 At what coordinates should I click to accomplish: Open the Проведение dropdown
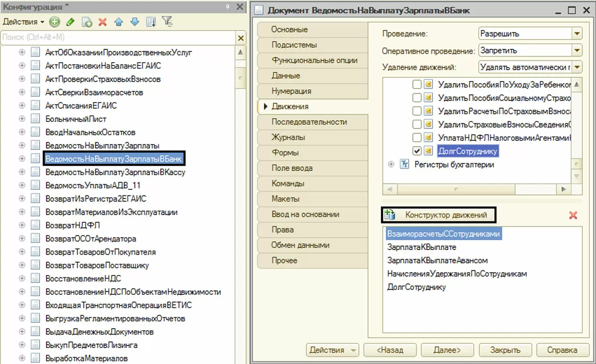(x=577, y=34)
